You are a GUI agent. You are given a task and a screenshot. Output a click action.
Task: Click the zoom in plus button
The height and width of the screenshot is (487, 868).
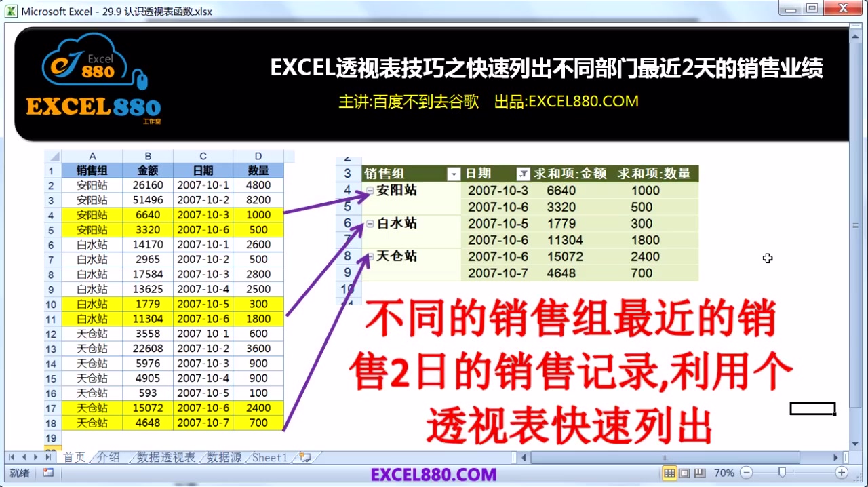[x=841, y=473]
